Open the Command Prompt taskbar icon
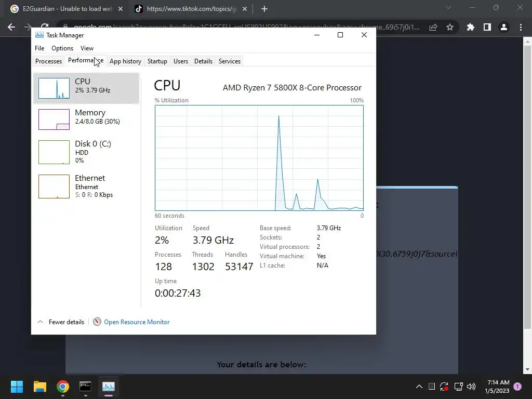Viewport: 532px width, 399px height. click(x=85, y=387)
